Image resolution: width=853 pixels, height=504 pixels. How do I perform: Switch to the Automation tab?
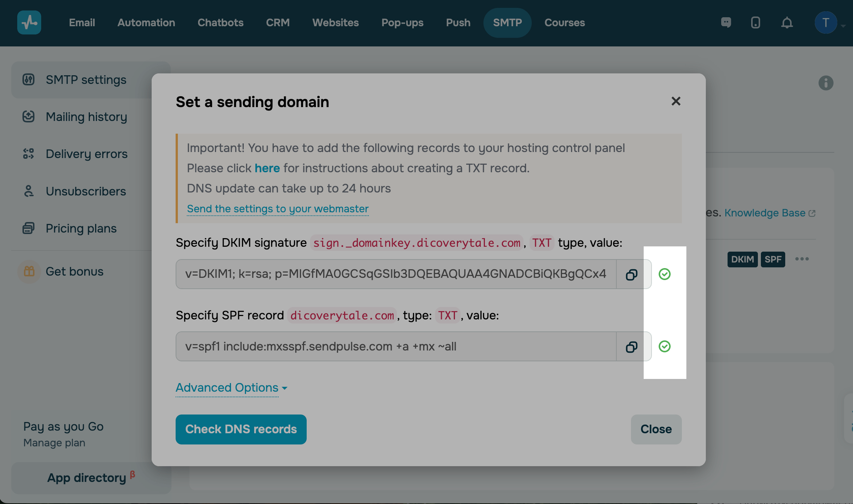coord(146,22)
